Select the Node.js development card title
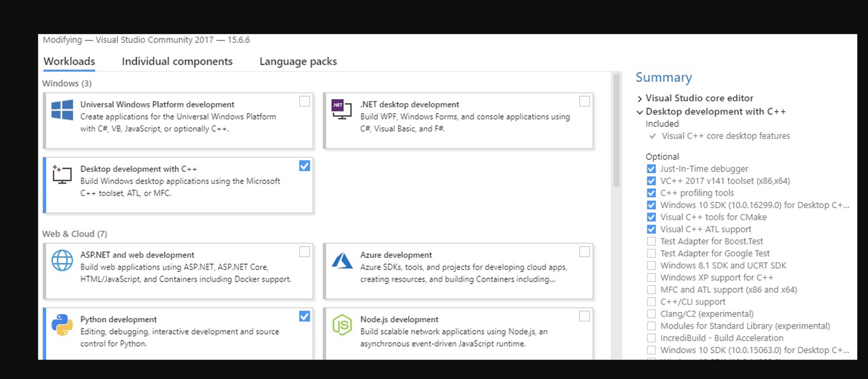 coord(399,319)
